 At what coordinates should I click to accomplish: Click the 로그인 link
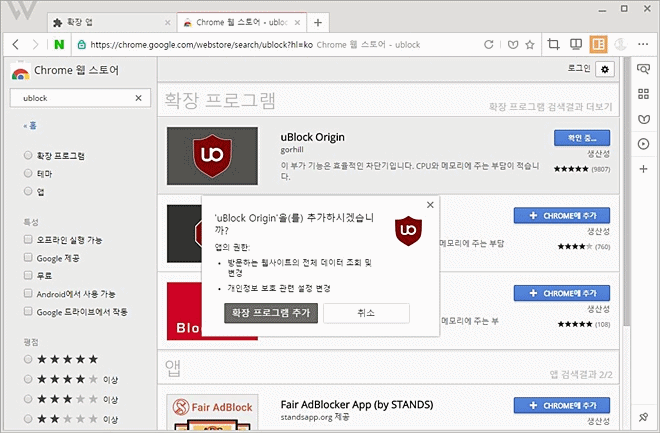(x=579, y=68)
